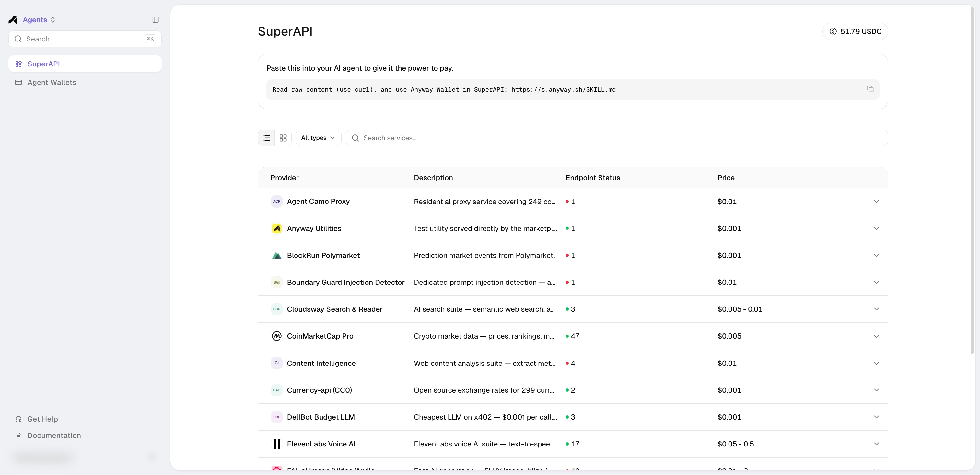Viewport: 980px width, 475px height.
Task: Expand the CoinMarketCap Pro row
Action: pos(876,336)
